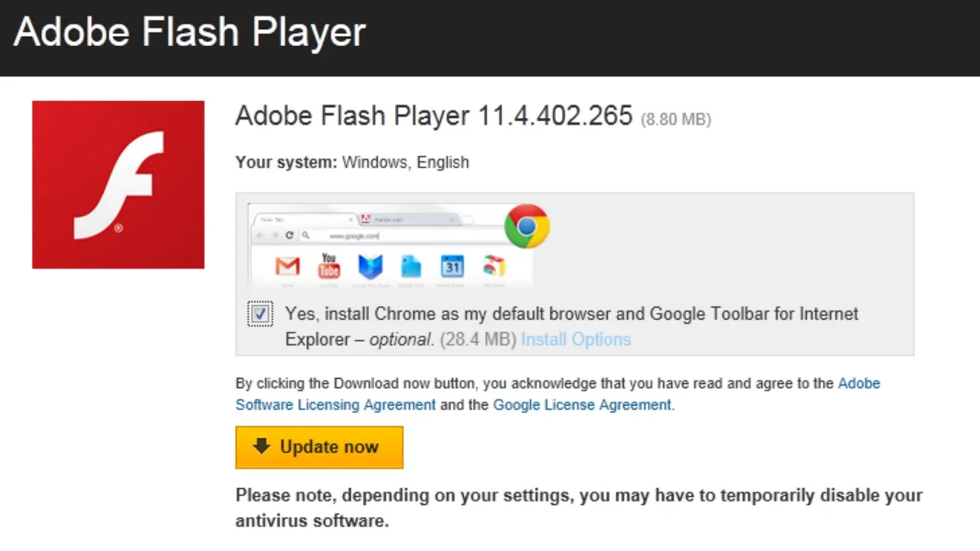This screenshot has height=551, width=980.
Task: Click the Adobe Flash Player header title
Action: coord(190,32)
